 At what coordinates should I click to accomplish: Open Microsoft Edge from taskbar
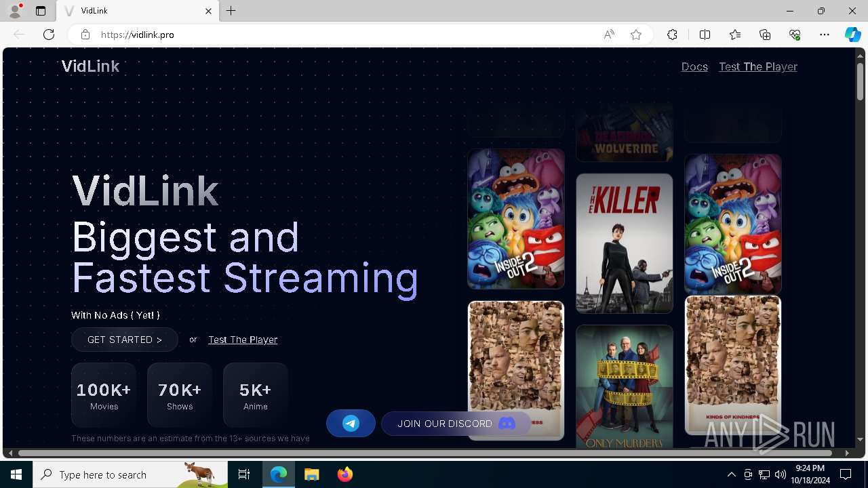(279, 474)
